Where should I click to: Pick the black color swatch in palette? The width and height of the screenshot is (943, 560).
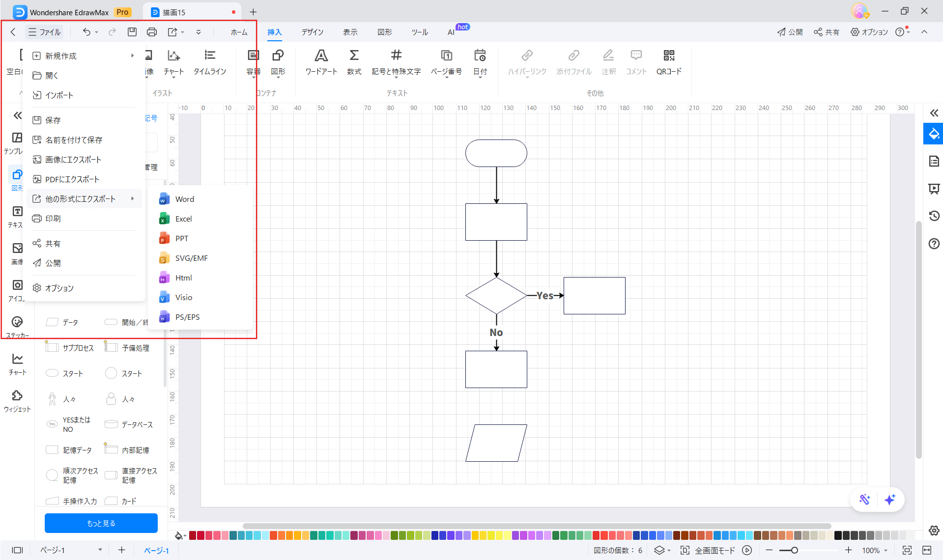(x=838, y=535)
